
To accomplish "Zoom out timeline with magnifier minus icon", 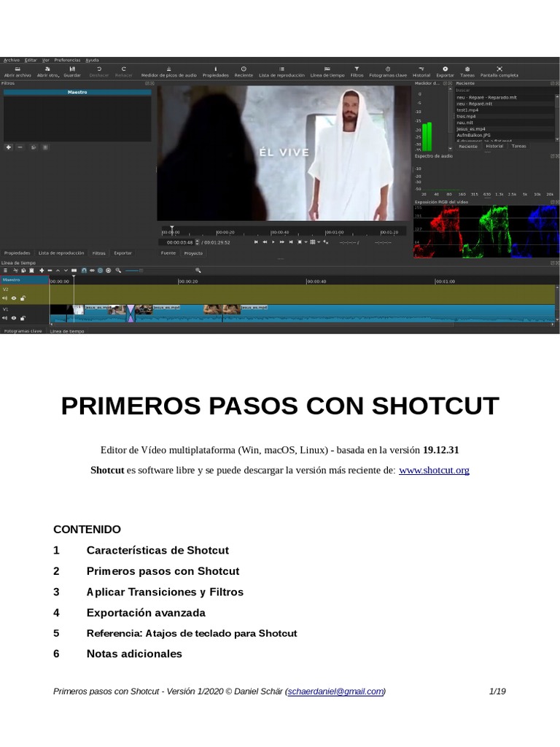I will (118, 271).
